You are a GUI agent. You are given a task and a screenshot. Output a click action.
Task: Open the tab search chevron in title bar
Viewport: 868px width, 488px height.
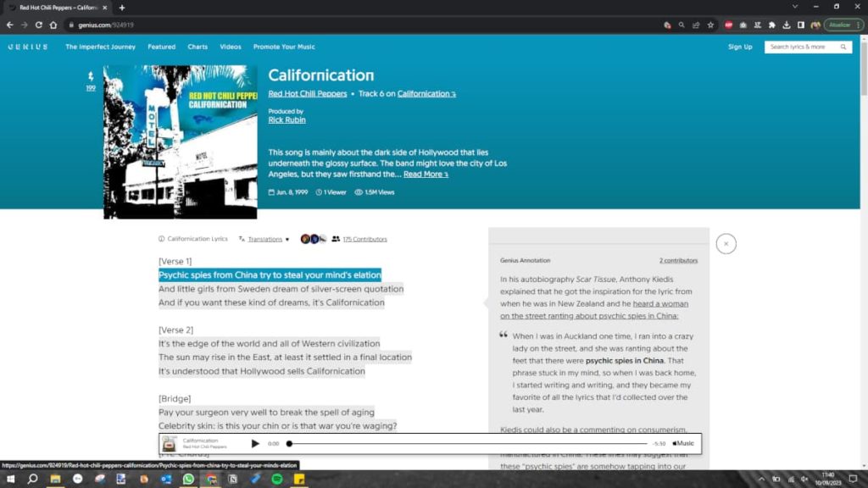pyautogui.click(x=795, y=7)
